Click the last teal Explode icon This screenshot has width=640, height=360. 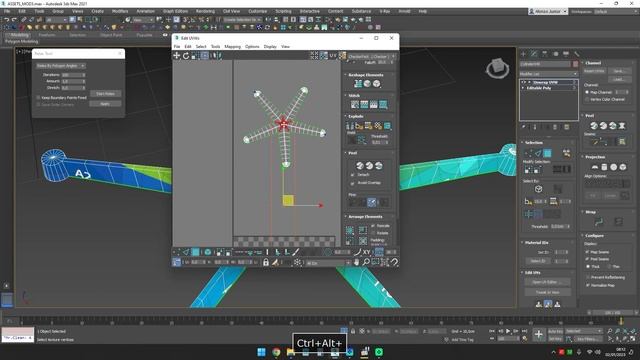point(387,126)
